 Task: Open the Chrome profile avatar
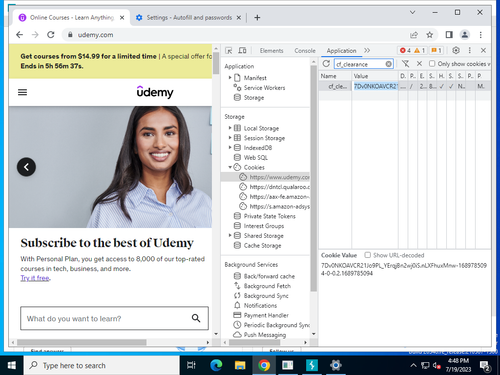[x=465, y=35]
